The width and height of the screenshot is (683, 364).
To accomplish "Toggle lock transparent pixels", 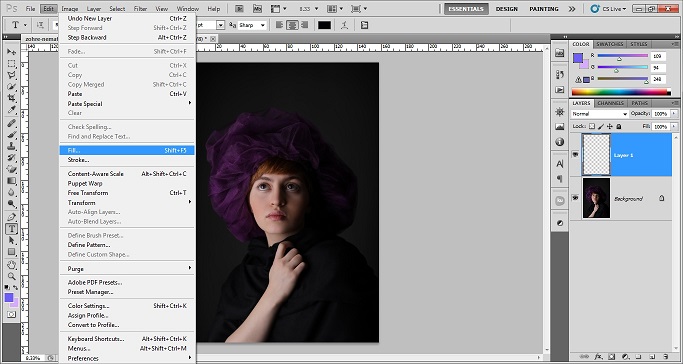I will click(x=592, y=126).
